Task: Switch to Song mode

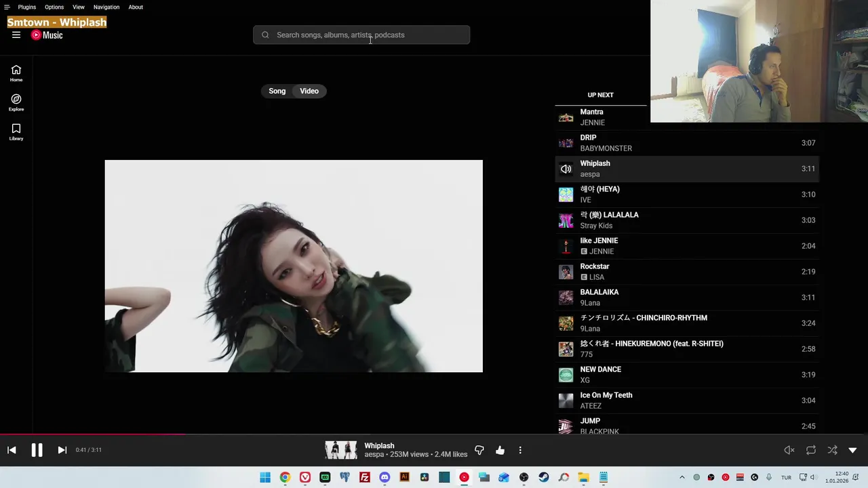Action: (277, 91)
